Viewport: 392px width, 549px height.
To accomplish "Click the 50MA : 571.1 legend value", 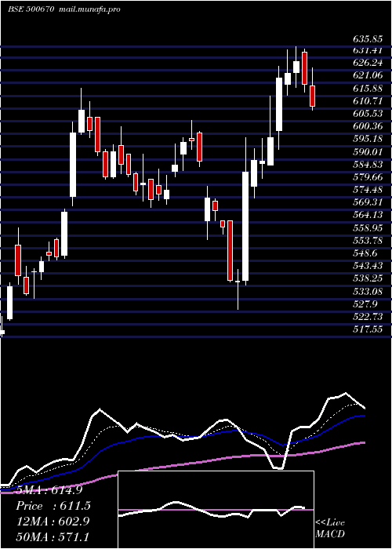I will [x=53, y=536].
